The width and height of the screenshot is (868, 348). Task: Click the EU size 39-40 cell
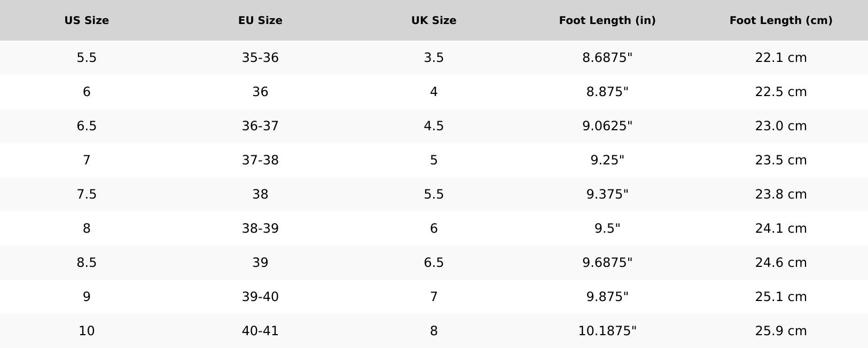(x=260, y=297)
